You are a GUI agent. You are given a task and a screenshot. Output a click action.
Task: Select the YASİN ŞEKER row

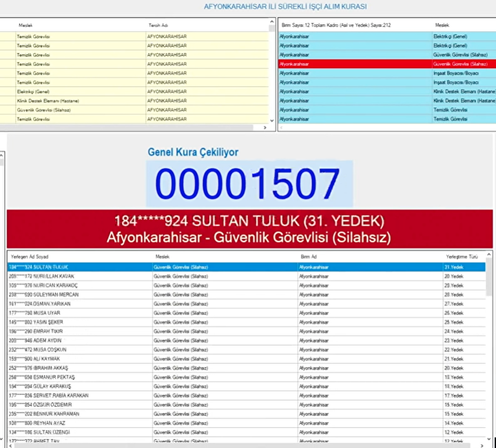click(x=247, y=322)
